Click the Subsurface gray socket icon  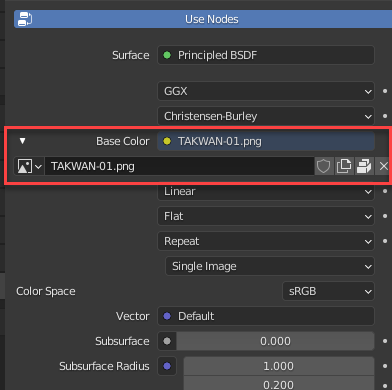point(167,341)
